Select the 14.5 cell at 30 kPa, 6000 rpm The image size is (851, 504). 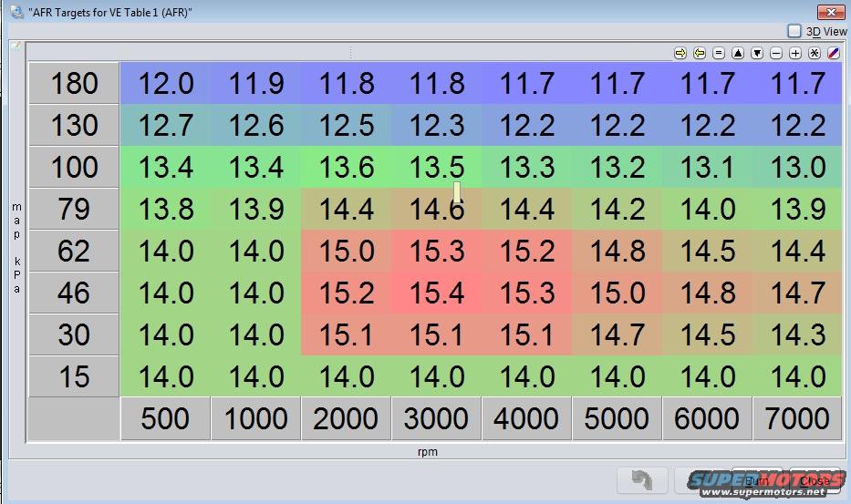click(x=707, y=334)
